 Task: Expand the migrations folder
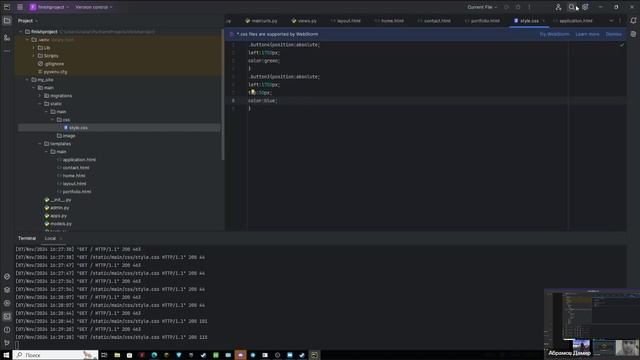click(40, 96)
